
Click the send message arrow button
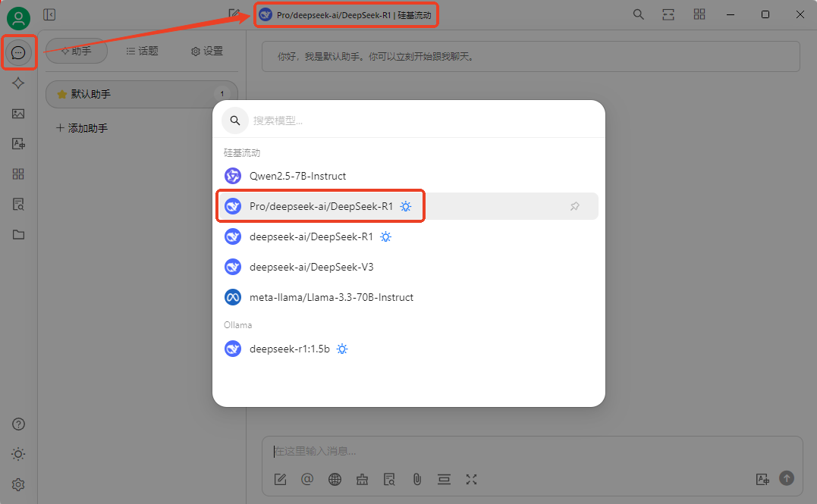pyautogui.click(x=787, y=478)
